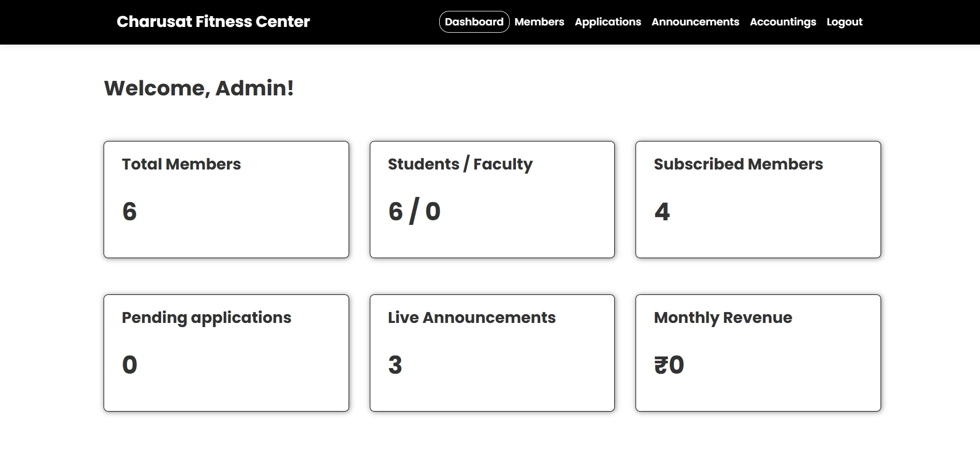Click the total members count 6

(x=129, y=211)
